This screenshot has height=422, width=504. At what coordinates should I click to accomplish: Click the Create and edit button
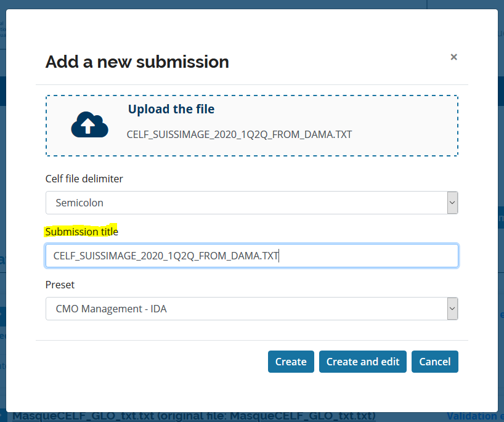click(363, 362)
